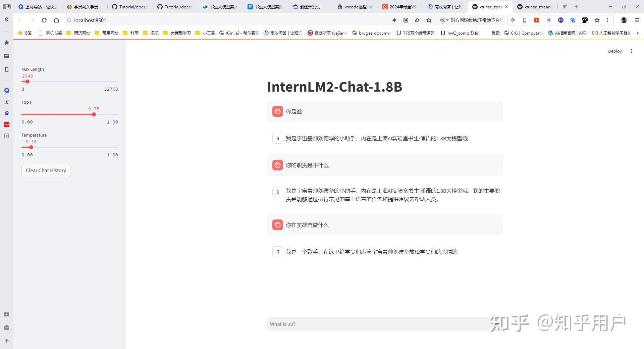The image size is (644, 349).
Task: Open the extensions three-dot overflow
Action: coord(607,20)
